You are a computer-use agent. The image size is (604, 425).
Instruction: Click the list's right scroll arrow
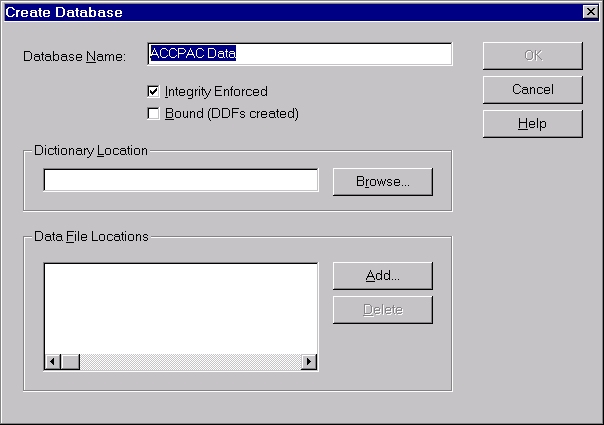[x=309, y=362]
